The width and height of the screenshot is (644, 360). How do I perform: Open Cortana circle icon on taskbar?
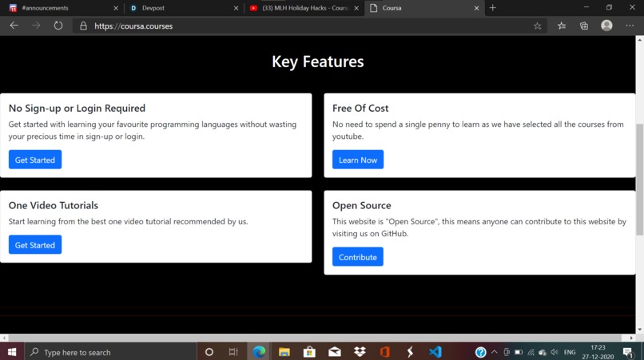pyautogui.click(x=209, y=352)
